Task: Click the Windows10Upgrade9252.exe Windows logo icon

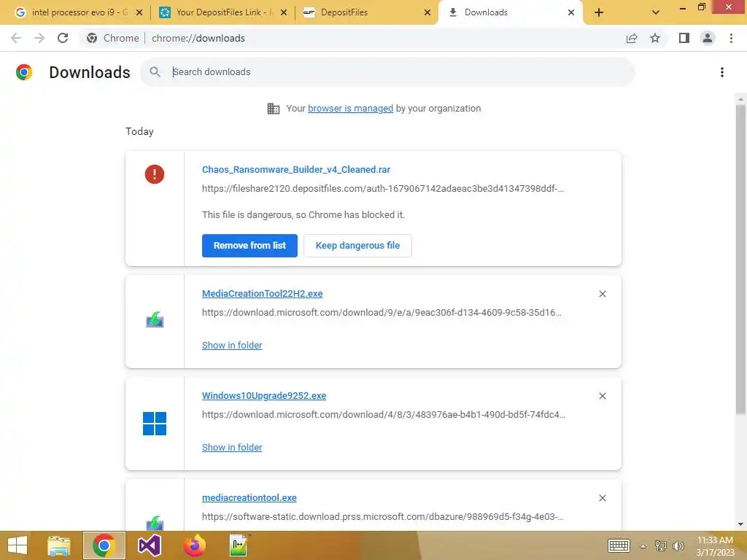Action: click(155, 424)
